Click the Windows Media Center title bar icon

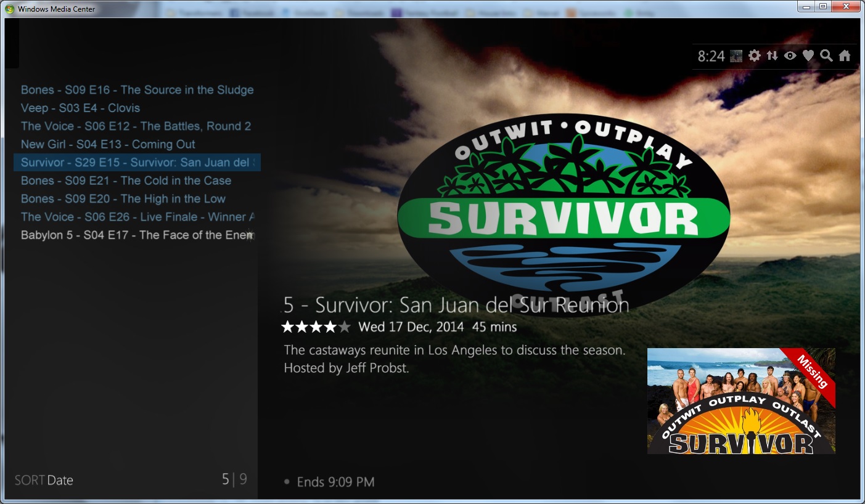[x=10, y=9]
